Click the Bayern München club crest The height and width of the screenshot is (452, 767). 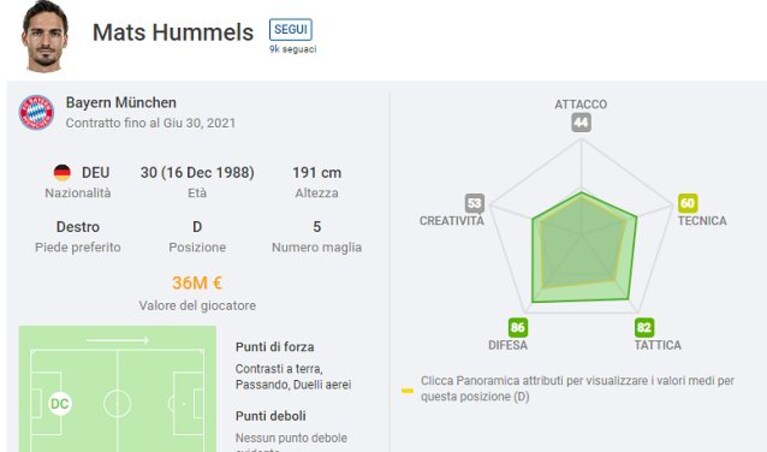[x=36, y=113]
